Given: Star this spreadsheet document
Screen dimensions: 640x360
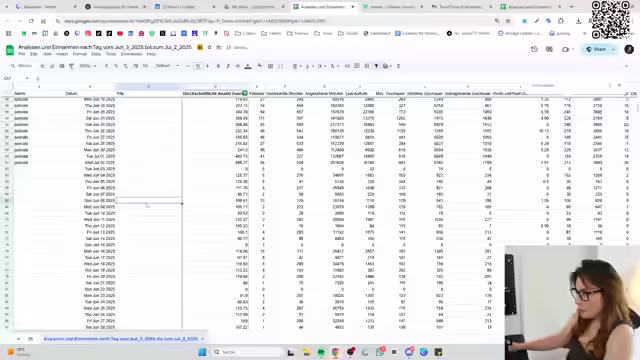Looking at the screenshot, I should tap(210, 47).
